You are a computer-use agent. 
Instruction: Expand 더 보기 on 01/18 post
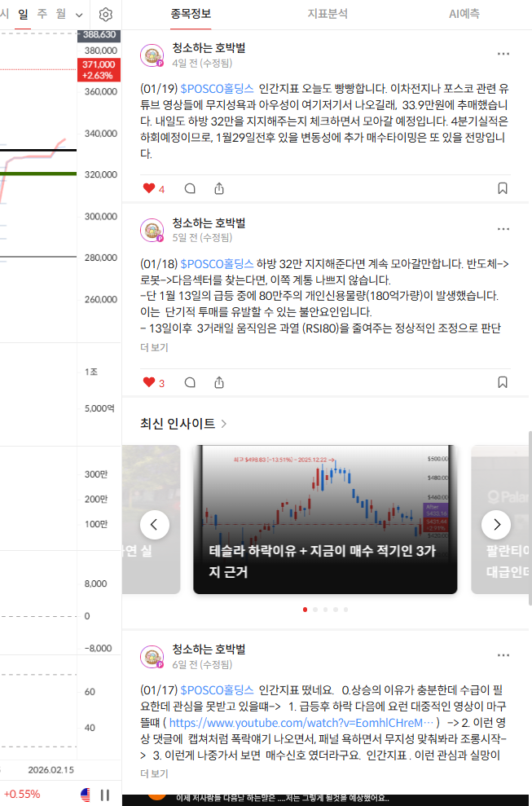(154, 347)
